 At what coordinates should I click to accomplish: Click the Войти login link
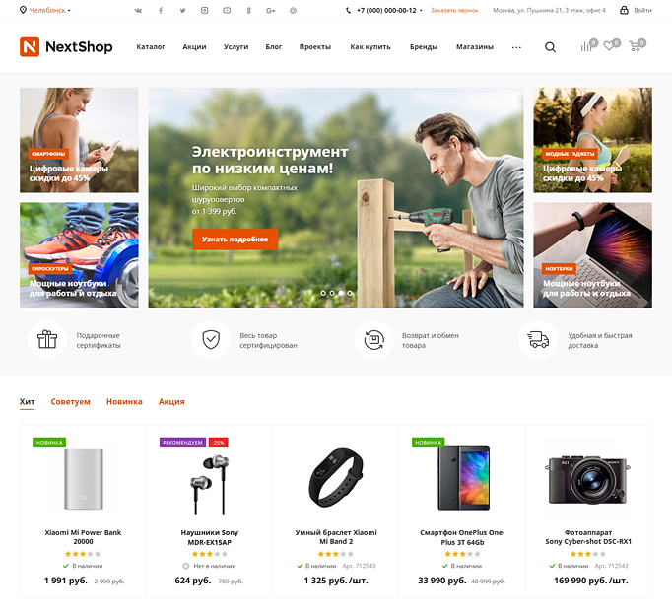click(x=636, y=10)
